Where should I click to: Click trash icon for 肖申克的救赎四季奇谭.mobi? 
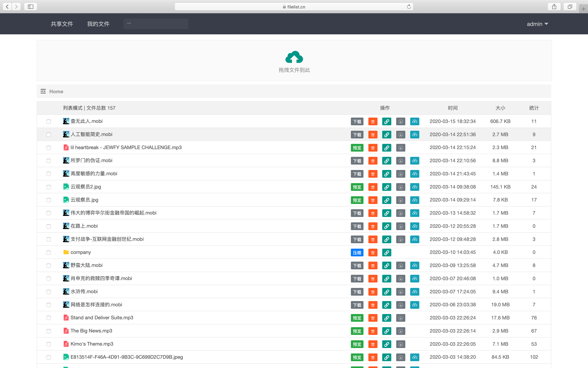[373, 279]
